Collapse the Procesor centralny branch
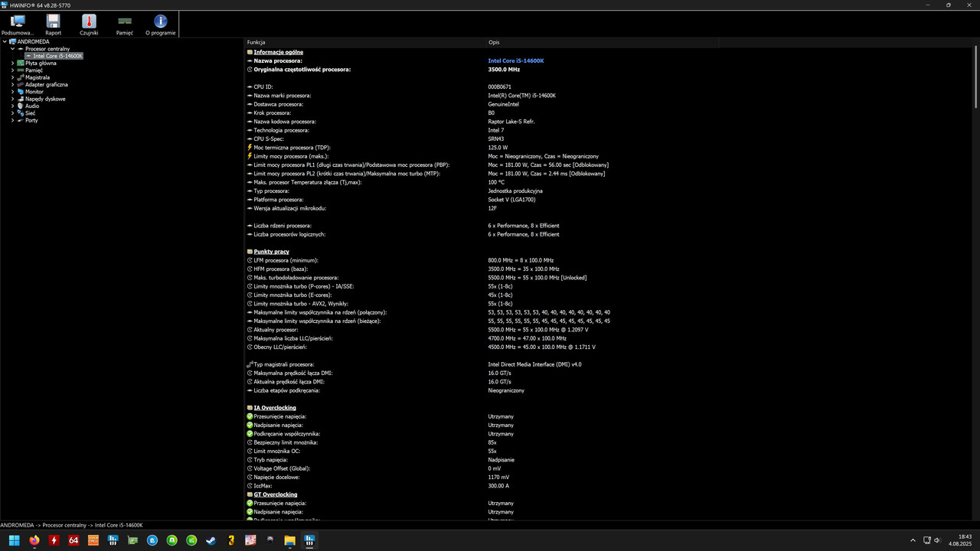Viewport: 980px width, 551px height. (12, 49)
